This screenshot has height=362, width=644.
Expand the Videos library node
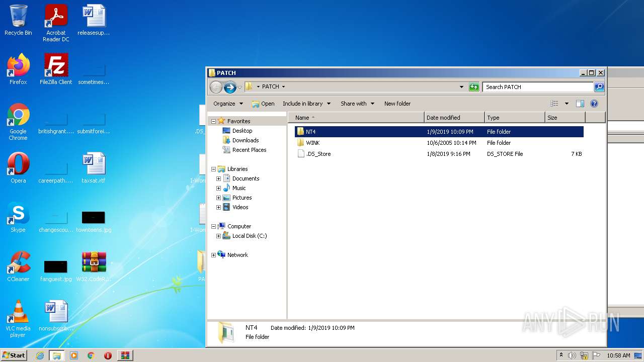[x=218, y=207]
